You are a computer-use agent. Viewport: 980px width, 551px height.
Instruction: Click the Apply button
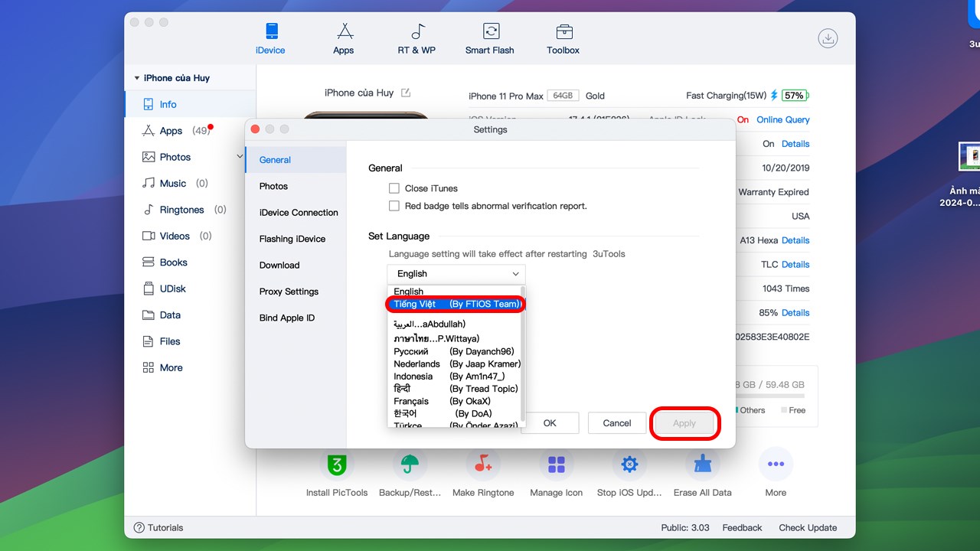pyautogui.click(x=684, y=423)
